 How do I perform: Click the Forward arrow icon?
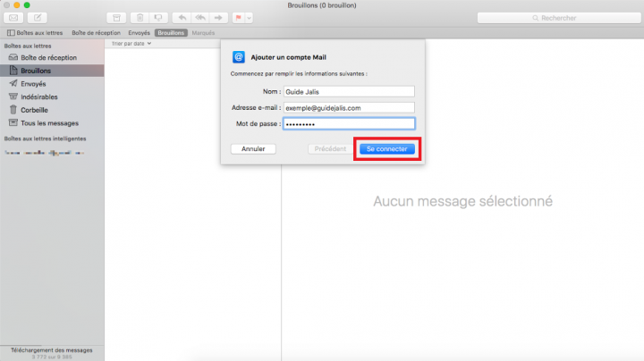[x=219, y=17]
